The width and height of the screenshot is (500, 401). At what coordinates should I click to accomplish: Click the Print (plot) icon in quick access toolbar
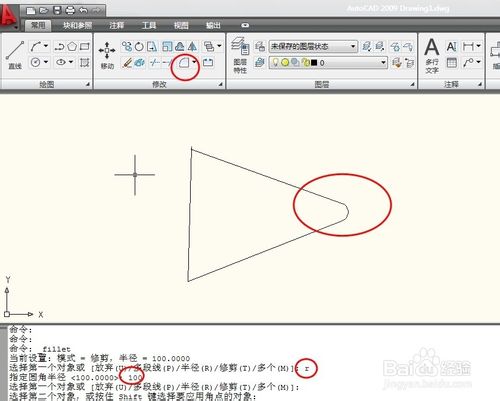click(70, 11)
